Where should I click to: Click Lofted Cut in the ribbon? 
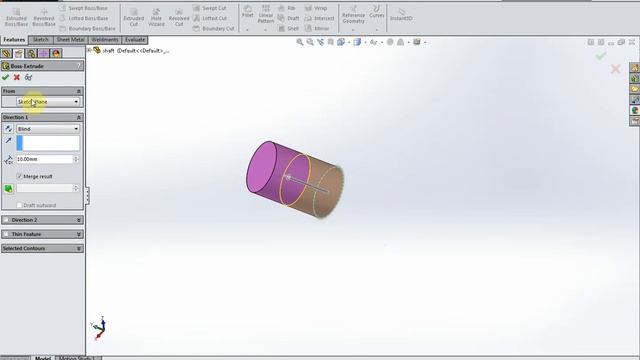[x=210, y=18]
